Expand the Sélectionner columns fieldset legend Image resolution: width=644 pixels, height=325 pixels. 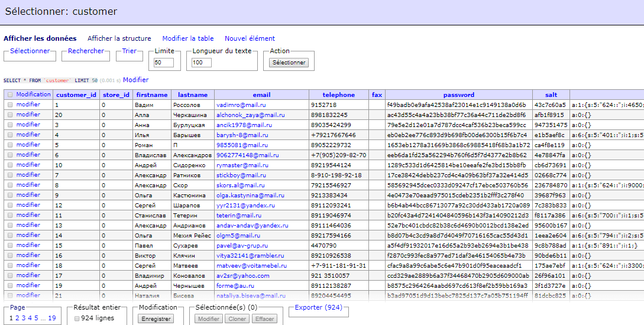[30, 51]
